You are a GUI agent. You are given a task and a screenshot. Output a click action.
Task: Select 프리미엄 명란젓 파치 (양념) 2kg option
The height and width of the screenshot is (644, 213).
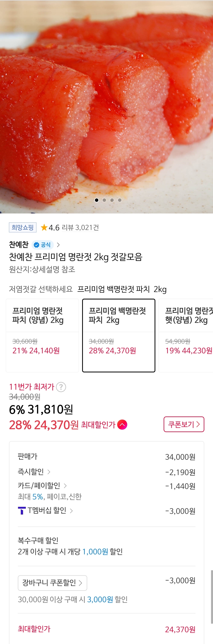[x=42, y=335]
